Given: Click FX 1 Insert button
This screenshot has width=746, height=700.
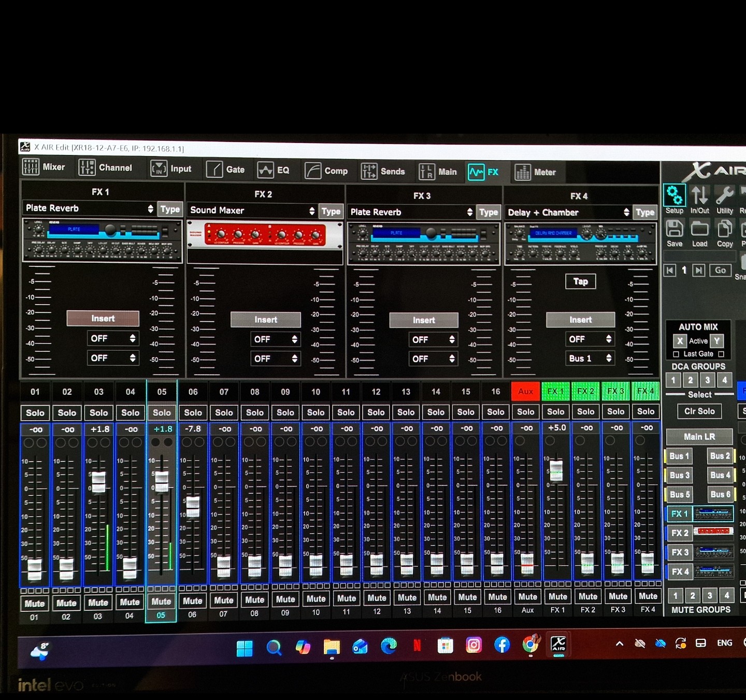Looking at the screenshot, I should pos(103,318).
